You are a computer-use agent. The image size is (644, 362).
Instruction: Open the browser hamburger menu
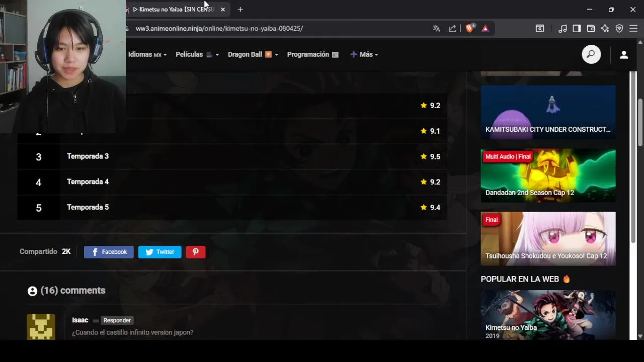coord(633,29)
